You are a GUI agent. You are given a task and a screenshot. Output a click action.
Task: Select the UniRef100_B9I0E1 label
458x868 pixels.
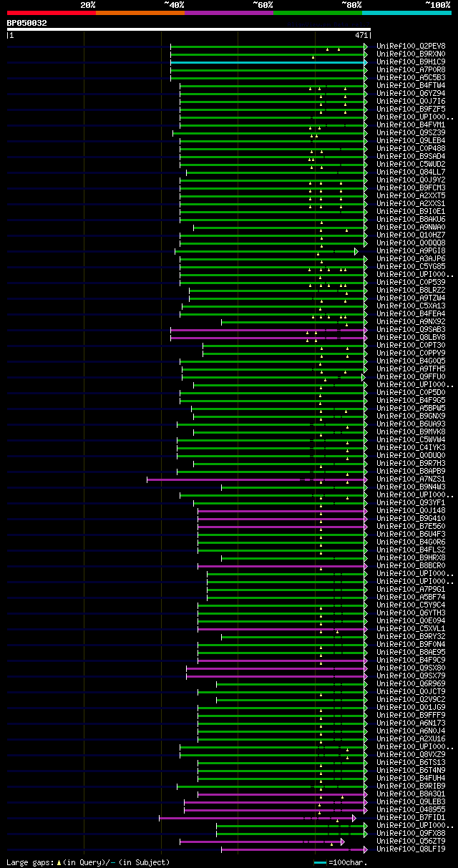(411, 212)
